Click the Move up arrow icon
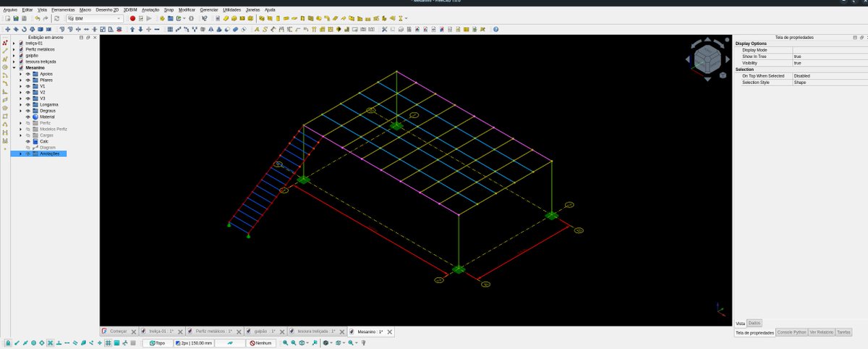This screenshot has width=868, height=349. 132,30
